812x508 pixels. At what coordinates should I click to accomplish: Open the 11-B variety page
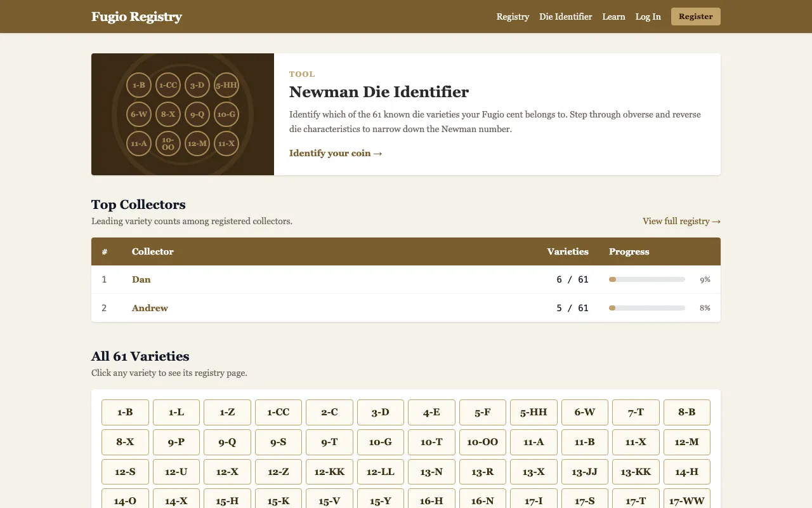click(x=585, y=442)
